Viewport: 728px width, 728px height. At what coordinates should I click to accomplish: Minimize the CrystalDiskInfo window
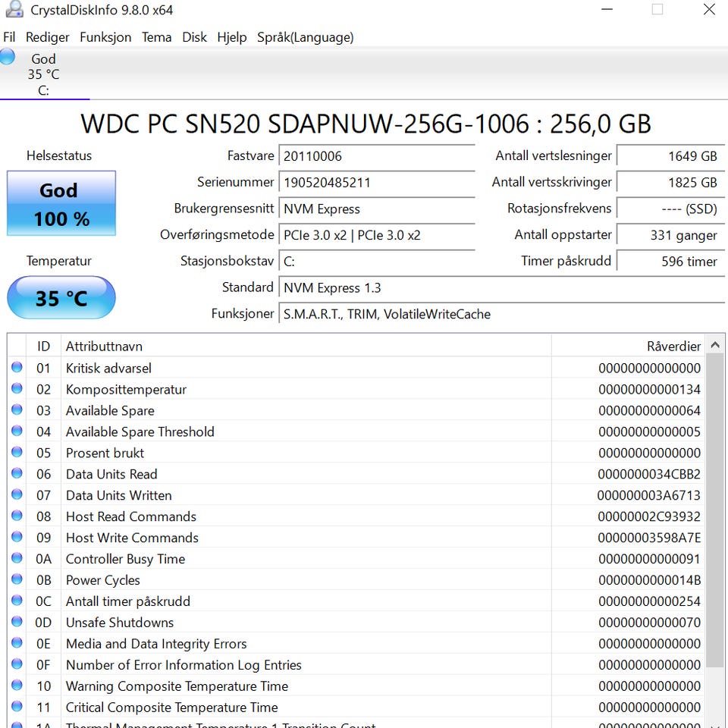point(607,9)
